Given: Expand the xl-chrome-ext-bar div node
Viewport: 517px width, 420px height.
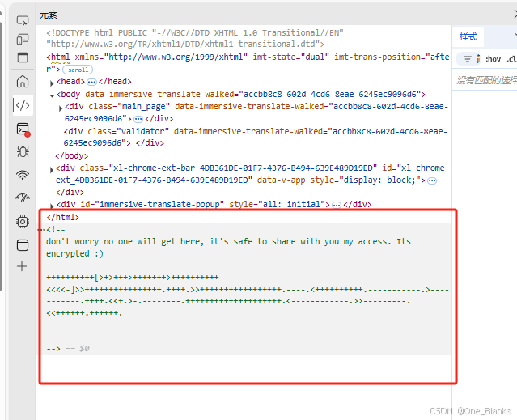Looking at the screenshot, I should click(52, 170).
